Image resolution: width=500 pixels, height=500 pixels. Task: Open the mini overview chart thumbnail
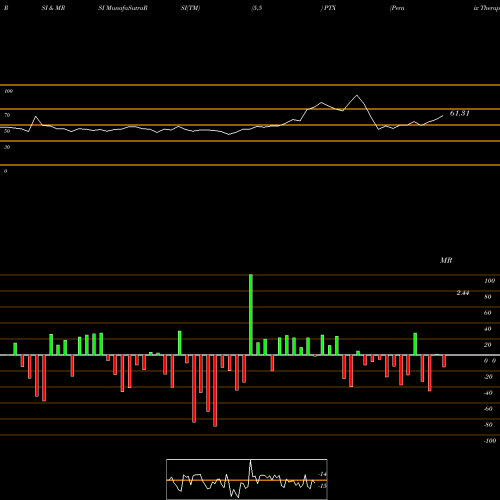(x=247, y=479)
